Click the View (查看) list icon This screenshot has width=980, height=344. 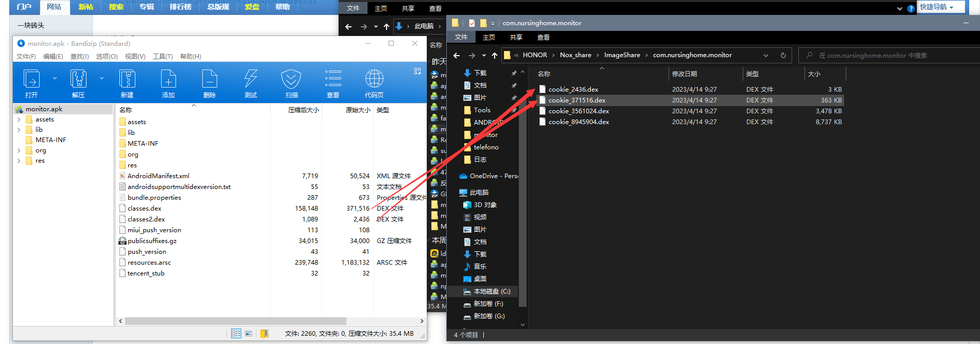click(333, 78)
